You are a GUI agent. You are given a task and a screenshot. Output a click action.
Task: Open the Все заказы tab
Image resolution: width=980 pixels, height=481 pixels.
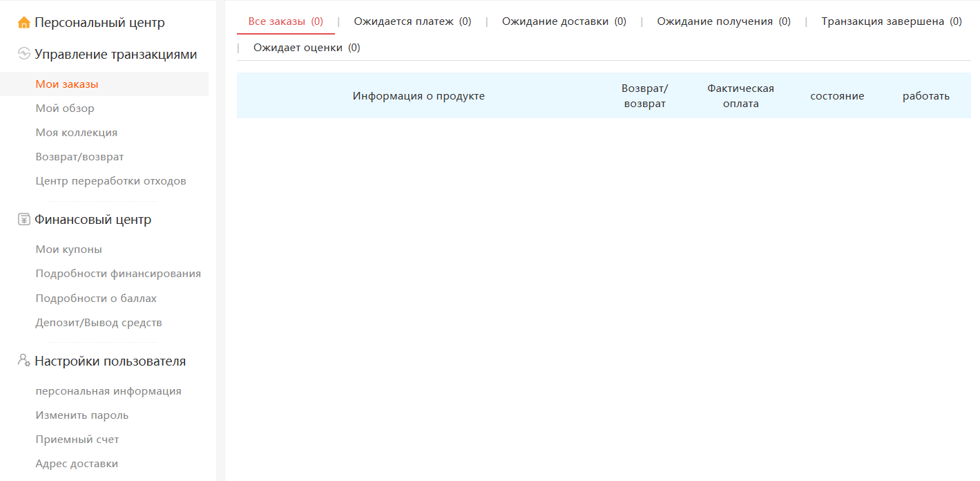pos(285,21)
